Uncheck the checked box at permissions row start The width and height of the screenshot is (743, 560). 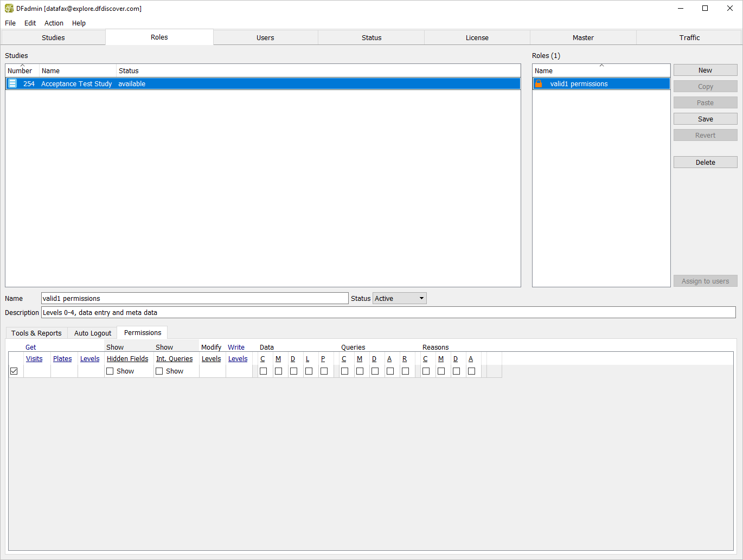click(x=14, y=371)
